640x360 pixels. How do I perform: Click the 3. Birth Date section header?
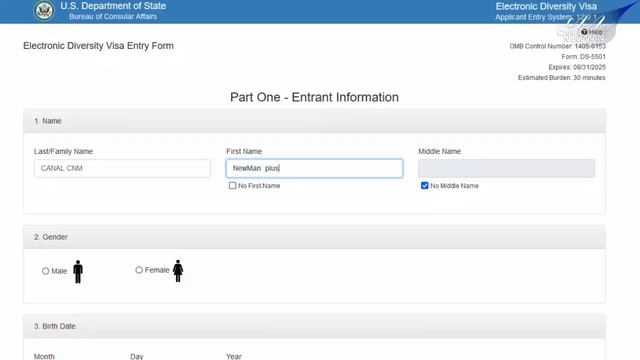click(314, 326)
